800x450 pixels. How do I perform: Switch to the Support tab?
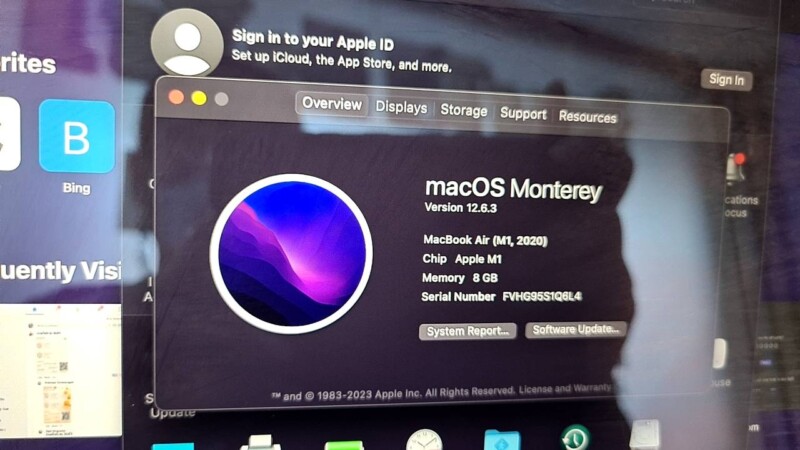point(523,114)
